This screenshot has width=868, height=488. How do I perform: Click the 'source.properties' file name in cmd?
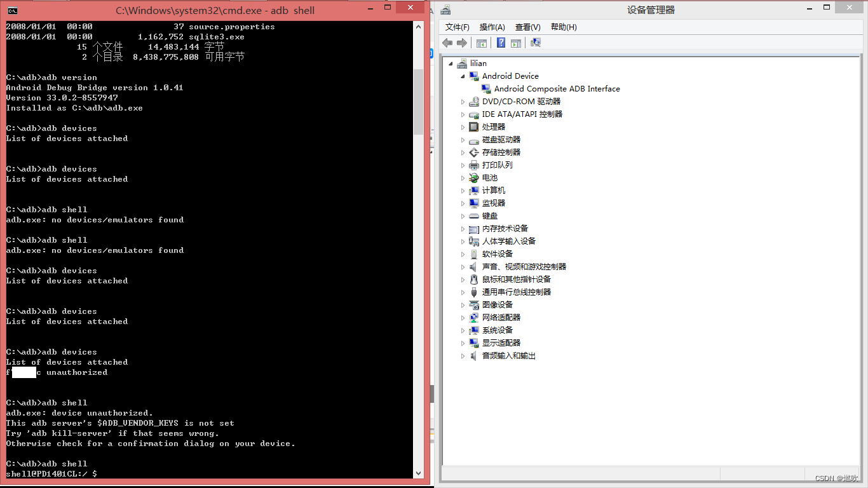(232, 27)
